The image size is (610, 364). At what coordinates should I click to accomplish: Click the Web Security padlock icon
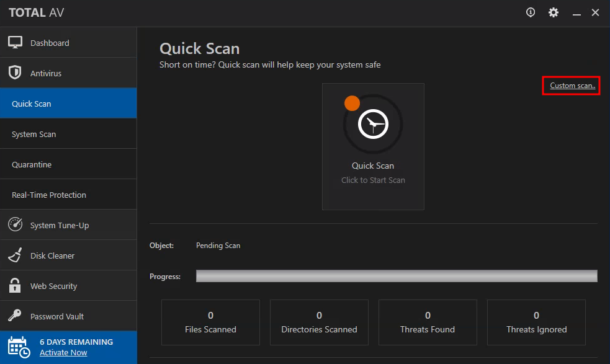tap(15, 285)
